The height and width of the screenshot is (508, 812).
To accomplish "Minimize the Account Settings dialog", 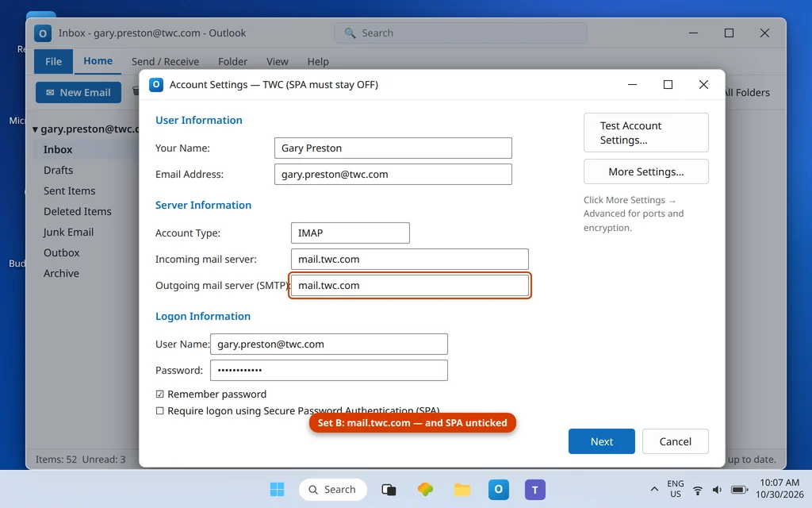I will coord(632,84).
